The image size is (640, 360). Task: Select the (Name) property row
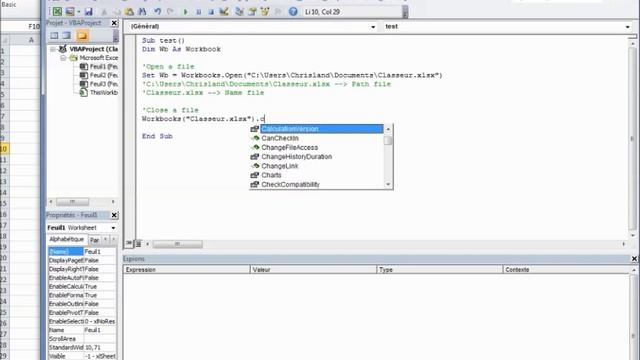click(x=82, y=252)
